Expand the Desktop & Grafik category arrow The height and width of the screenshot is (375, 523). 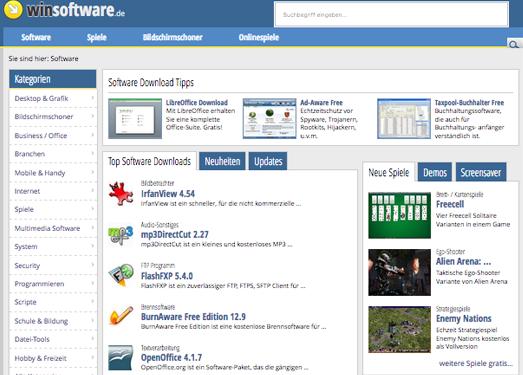[93, 98]
